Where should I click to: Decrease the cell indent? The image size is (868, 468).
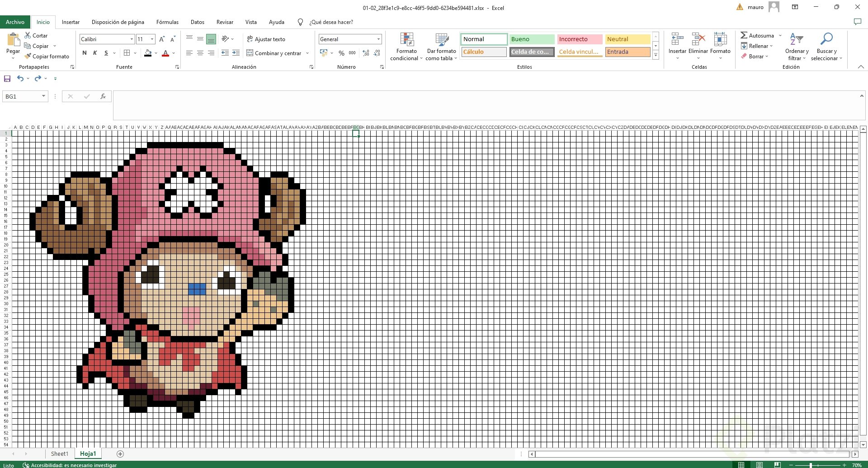[x=225, y=53]
